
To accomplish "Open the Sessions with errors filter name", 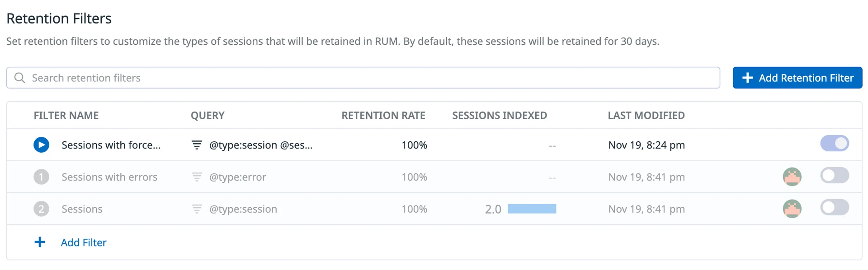I will click(x=109, y=177).
